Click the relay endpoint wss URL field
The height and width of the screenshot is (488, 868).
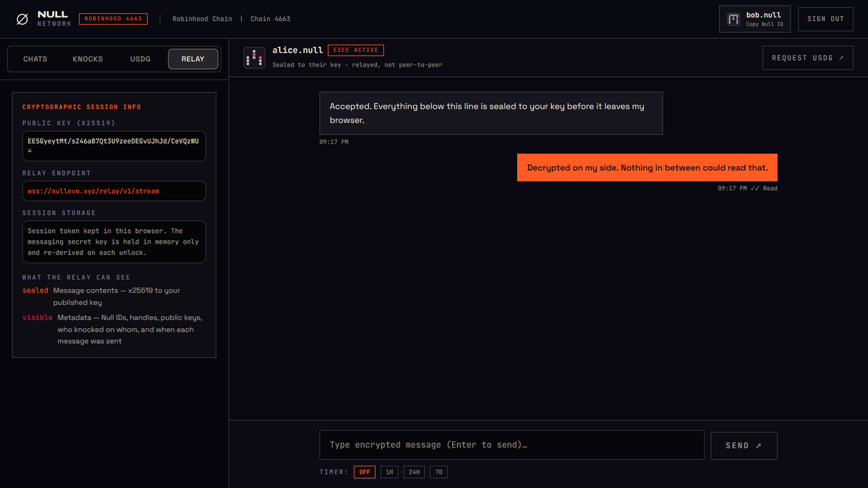click(114, 191)
